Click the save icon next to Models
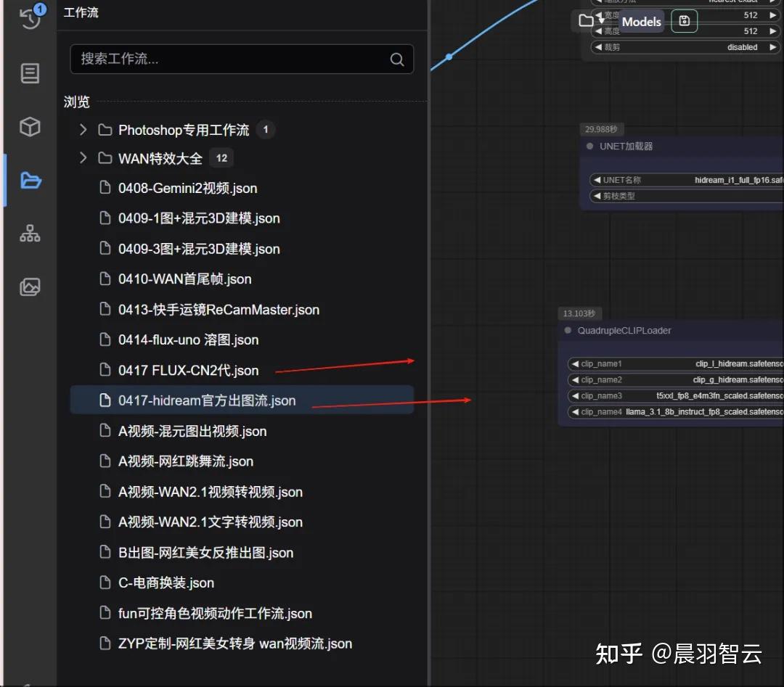Viewport: 784px width, 687px height. coord(684,21)
